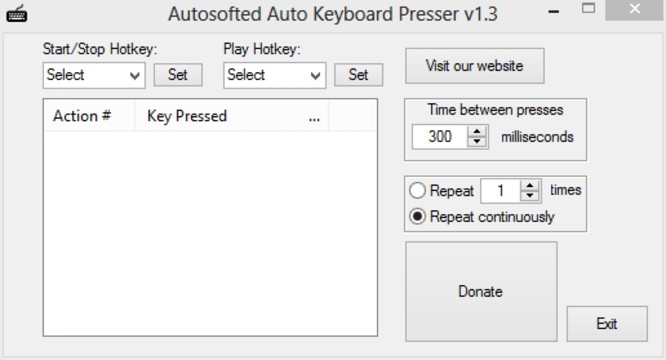This screenshot has height=360, width=666.
Task: Minimize the Auto Keyboard Presser window
Action: [553, 11]
